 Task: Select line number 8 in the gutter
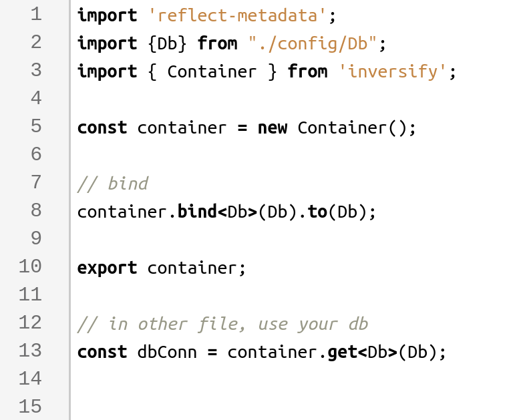[x=36, y=210]
